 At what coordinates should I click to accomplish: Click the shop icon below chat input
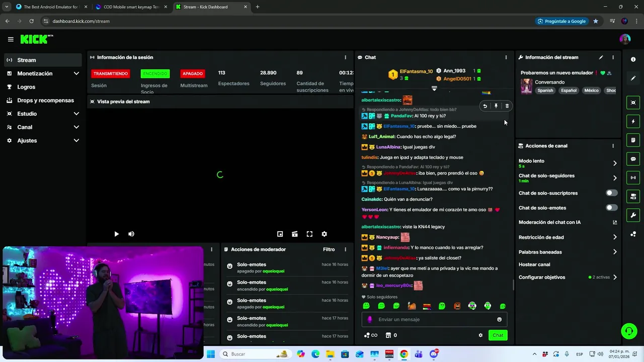point(388,335)
